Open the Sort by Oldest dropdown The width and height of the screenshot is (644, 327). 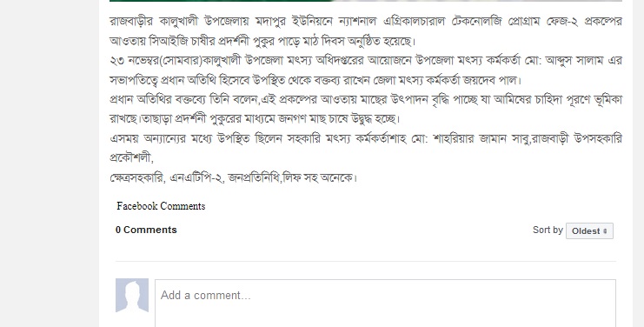point(589,230)
